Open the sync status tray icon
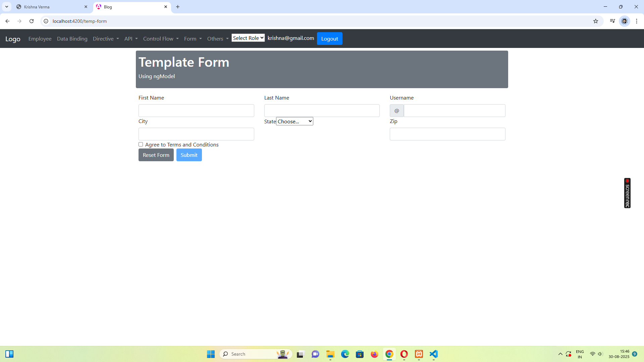Viewport: 644px width, 362px height. pos(569,354)
